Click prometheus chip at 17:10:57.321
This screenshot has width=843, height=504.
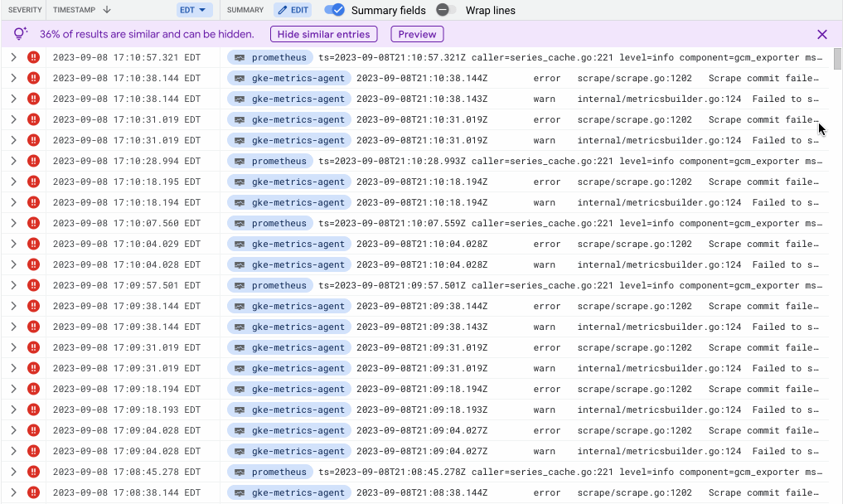[x=270, y=57]
